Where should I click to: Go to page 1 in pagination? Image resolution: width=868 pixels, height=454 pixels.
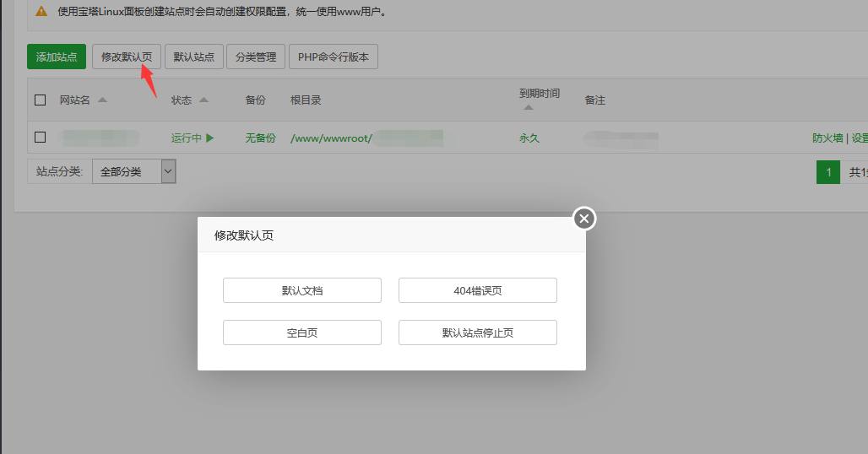click(828, 172)
